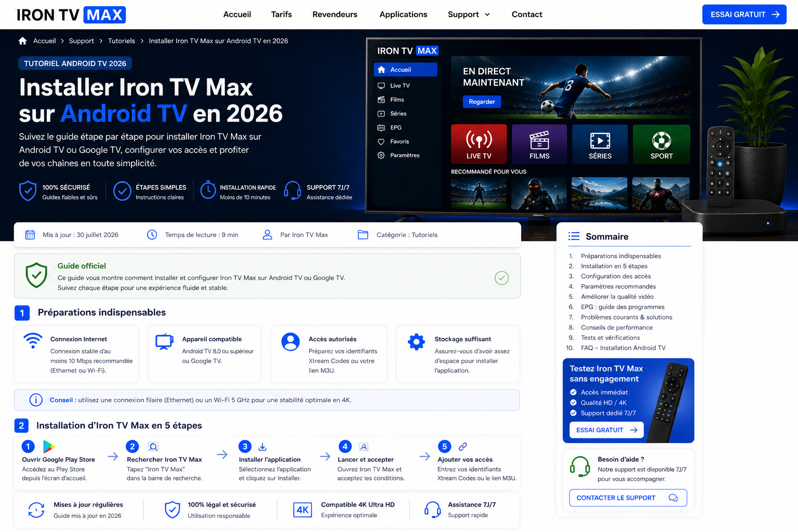Go to Tests et vérifications in Sommaire
This screenshot has height=532, width=798.
point(610,338)
